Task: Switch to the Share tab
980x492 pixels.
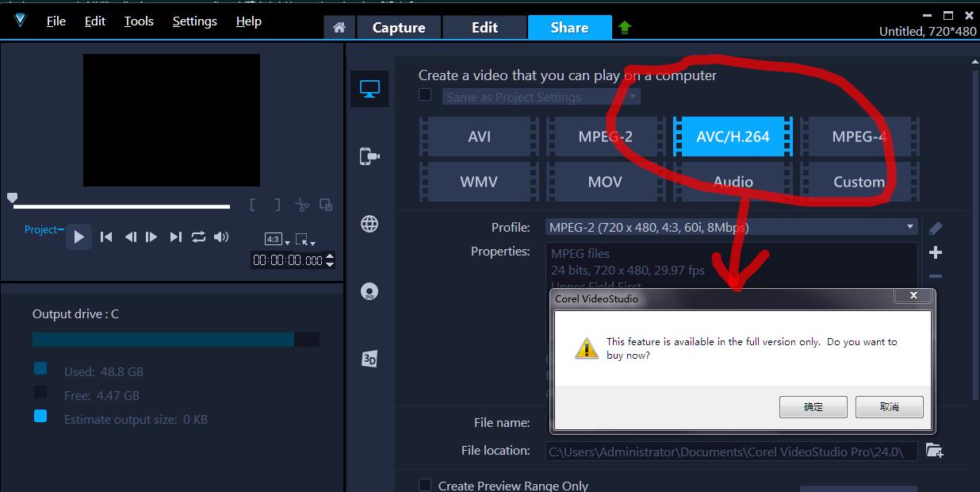Action: click(569, 27)
